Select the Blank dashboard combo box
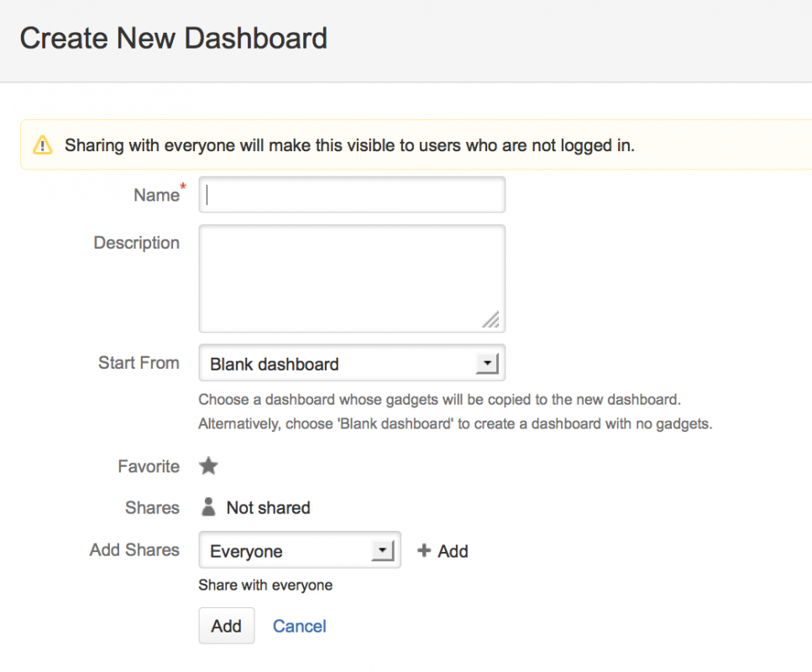 tap(336, 364)
